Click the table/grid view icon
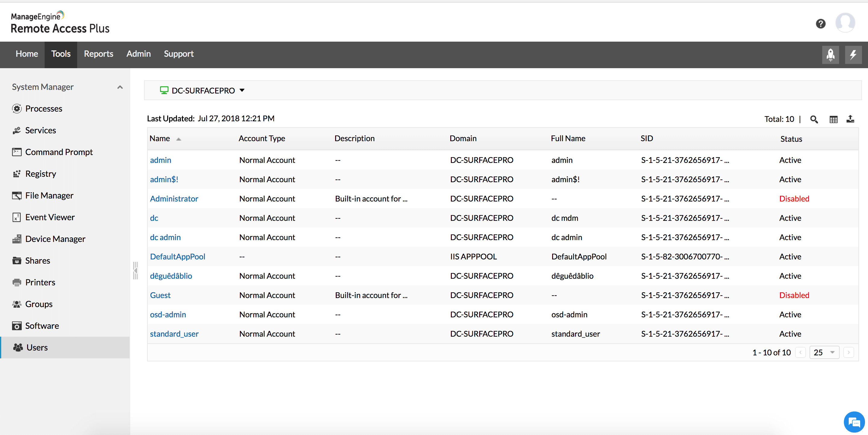Image resolution: width=868 pixels, height=435 pixels. (x=833, y=118)
